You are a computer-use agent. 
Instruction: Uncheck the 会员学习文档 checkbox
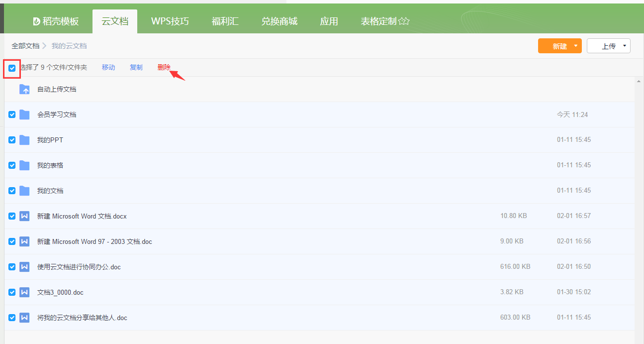pyautogui.click(x=12, y=115)
